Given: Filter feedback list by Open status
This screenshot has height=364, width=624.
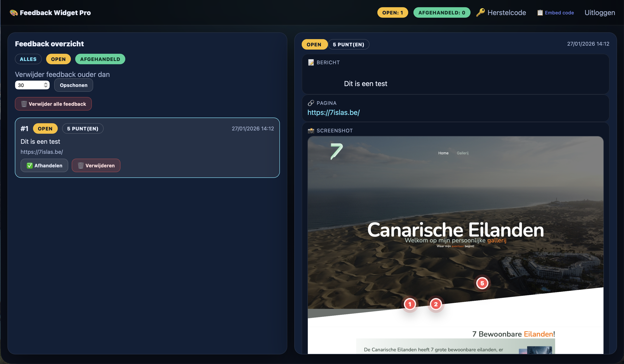Looking at the screenshot, I should point(58,59).
